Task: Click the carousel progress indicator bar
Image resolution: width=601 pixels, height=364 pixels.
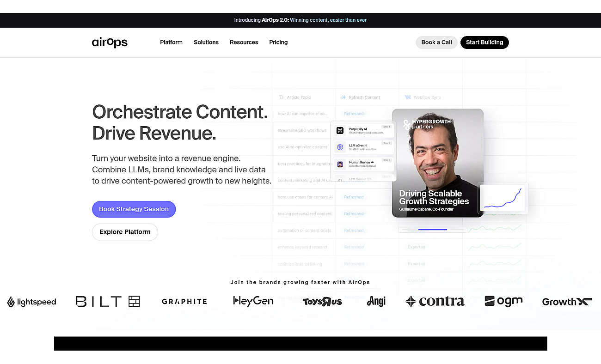Action: 433,230
